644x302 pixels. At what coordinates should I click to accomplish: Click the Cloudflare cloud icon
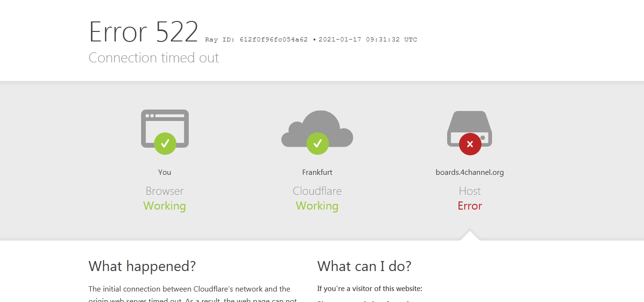(317, 129)
